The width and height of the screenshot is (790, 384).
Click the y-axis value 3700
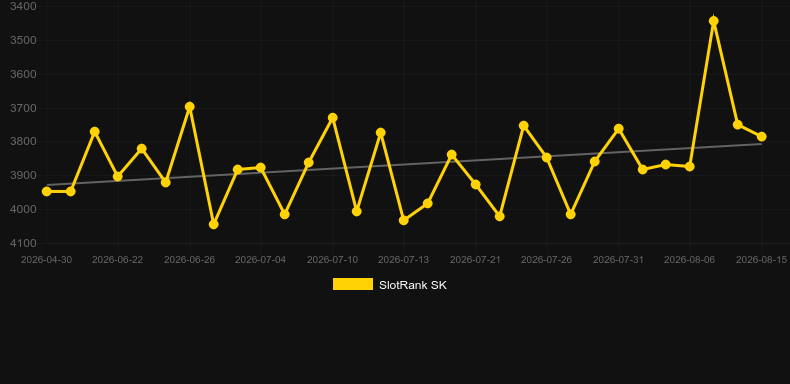(23, 108)
